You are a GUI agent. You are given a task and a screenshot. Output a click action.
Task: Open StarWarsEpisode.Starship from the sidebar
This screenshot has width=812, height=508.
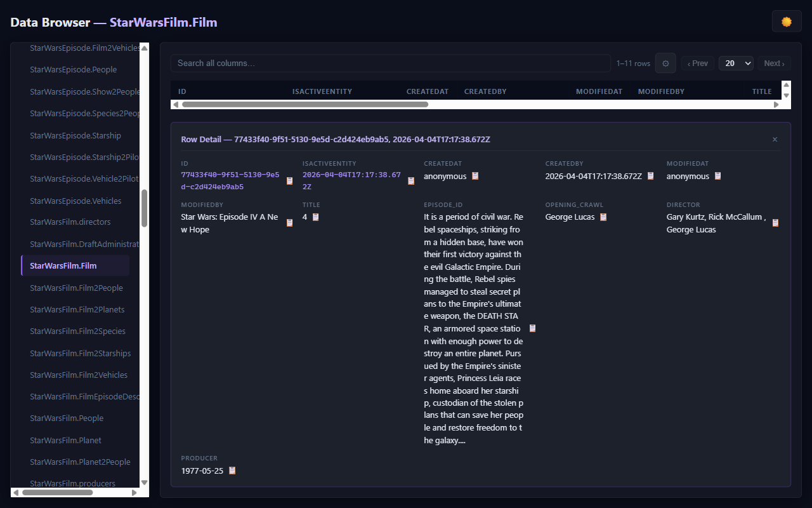click(75, 135)
